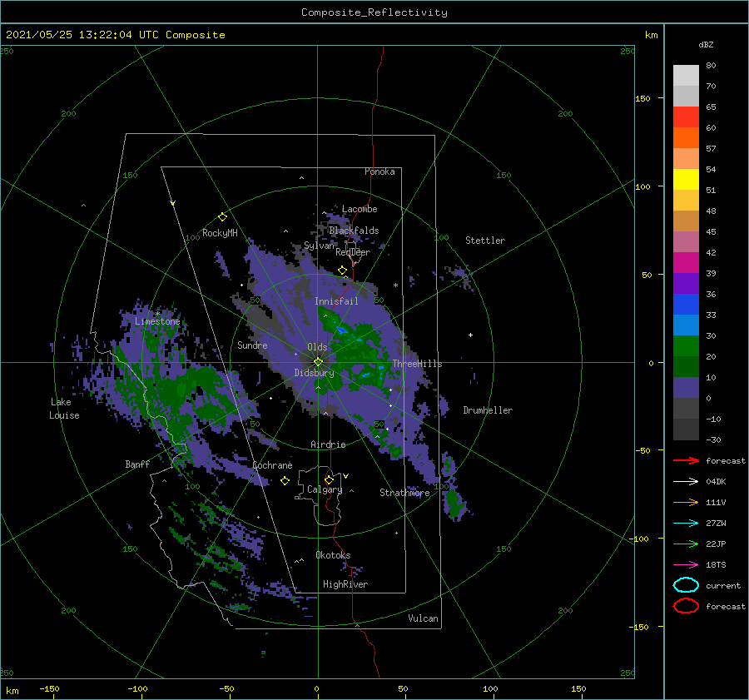Click the ThreeHills label

point(417,364)
